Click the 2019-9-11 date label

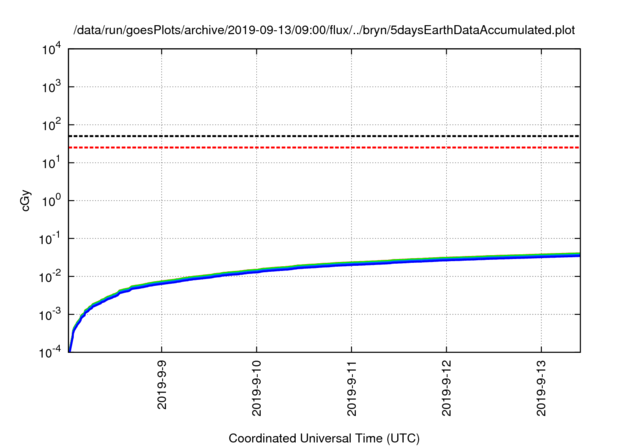pyautogui.click(x=351, y=388)
